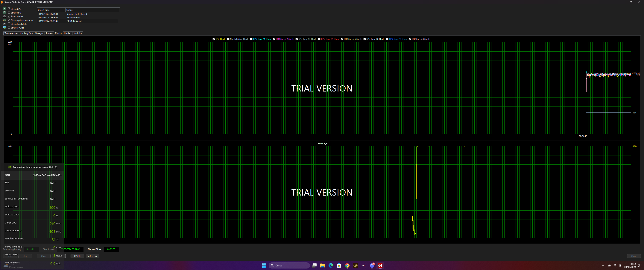The height and width of the screenshot is (270, 644).
Task: Open Task View from the taskbar
Action: click(x=315, y=265)
